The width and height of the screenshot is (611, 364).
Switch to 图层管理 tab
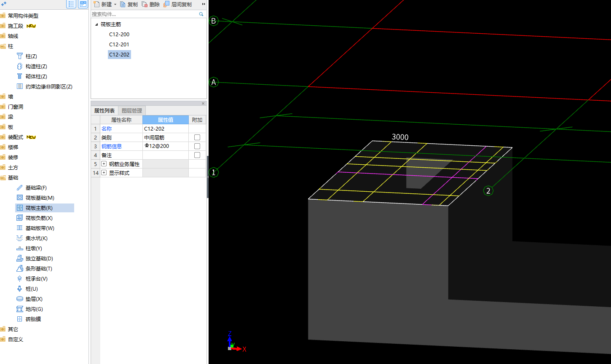pos(132,111)
